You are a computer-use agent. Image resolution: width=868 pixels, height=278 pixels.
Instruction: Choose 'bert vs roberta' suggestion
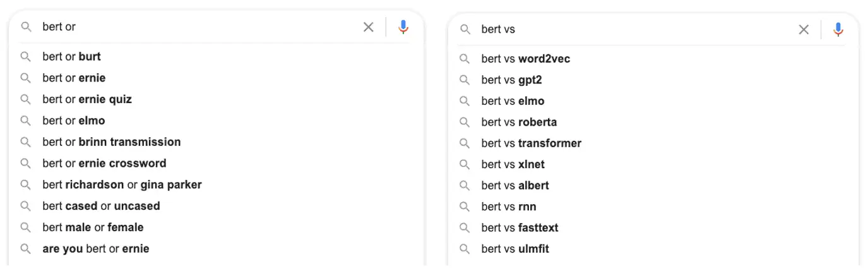(x=654, y=122)
